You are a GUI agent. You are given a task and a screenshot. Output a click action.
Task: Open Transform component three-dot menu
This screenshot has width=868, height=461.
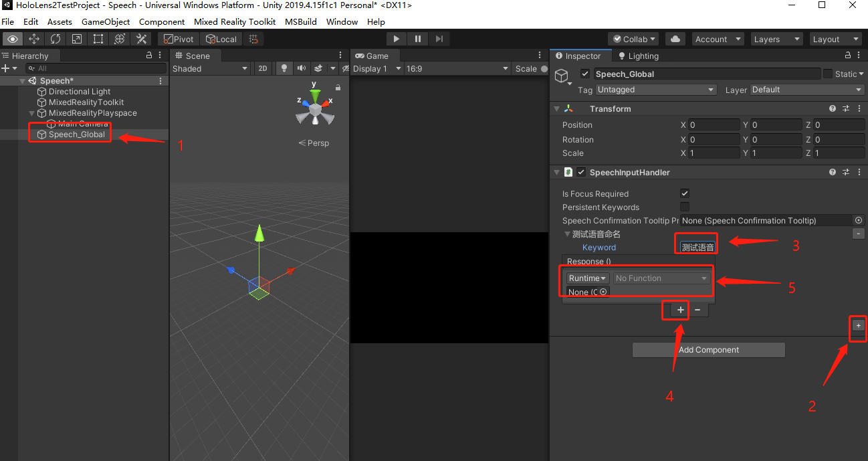859,108
